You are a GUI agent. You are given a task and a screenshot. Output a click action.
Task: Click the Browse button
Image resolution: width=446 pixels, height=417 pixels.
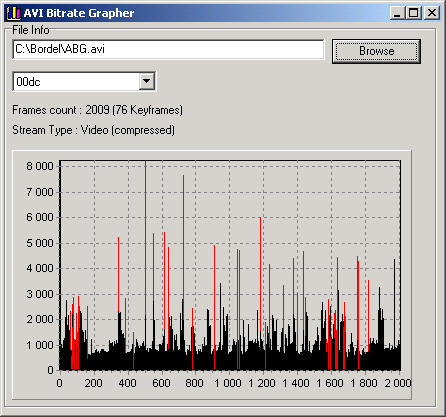[x=376, y=51]
